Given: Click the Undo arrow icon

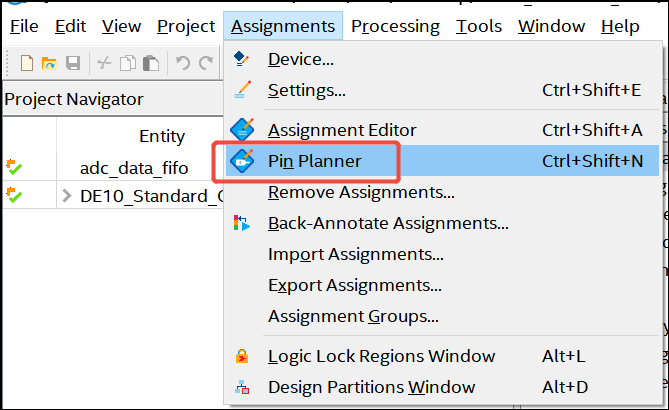Looking at the screenshot, I should coord(183,63).
